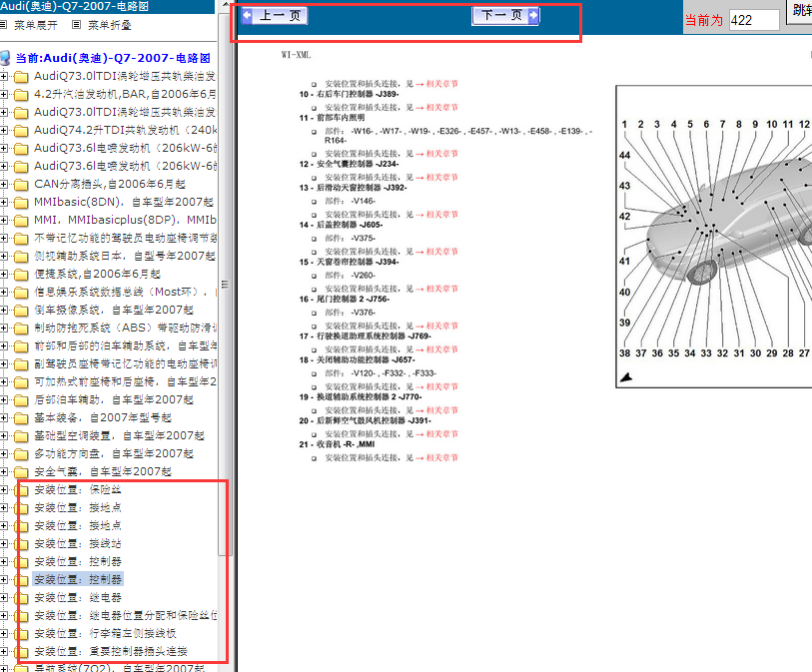Click the left arrow icon on 上一页
The height and width of the screenshot is (672, 812).
click(247, 16)
